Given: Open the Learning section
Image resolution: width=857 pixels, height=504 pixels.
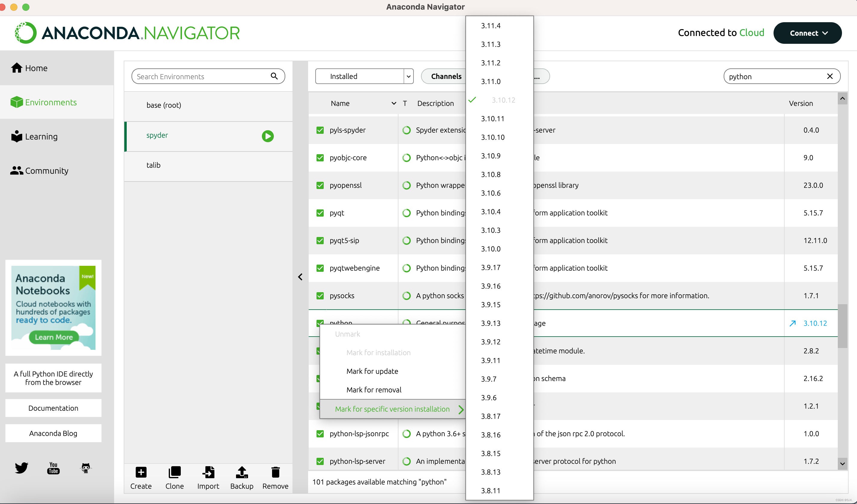Looking at the screenshot, I should (x=41, y=136).
